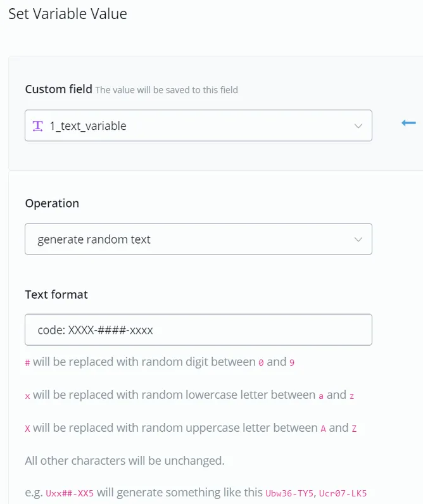Click the Set Variable Value heading
The width and height of the screenshot is (423, 504).
tap(68, 14)
